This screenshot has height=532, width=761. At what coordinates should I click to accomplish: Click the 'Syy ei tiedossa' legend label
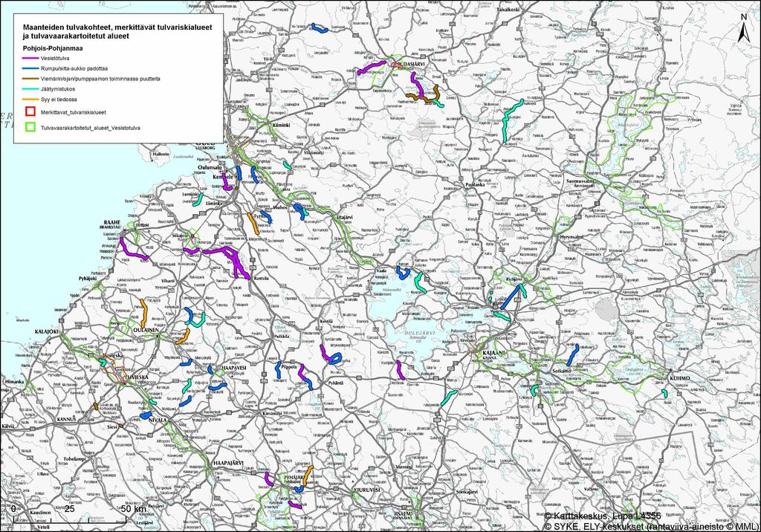59,100
